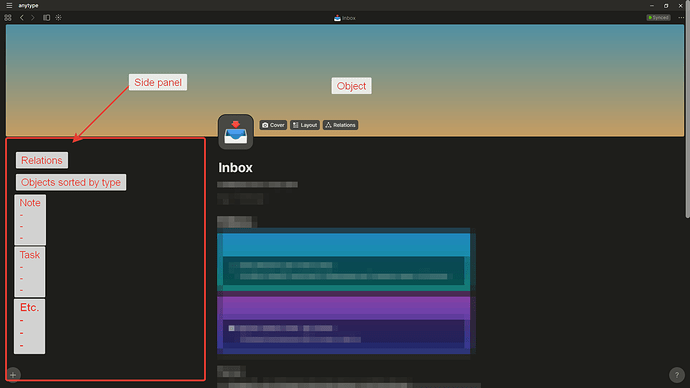Select the purple colored block

point(344,324)
